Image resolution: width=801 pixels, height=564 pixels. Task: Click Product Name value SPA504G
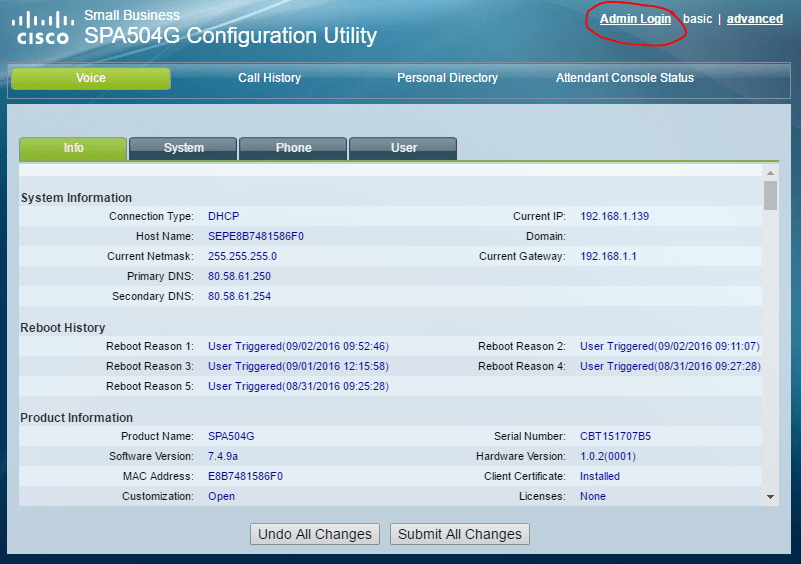pos(231,436)
